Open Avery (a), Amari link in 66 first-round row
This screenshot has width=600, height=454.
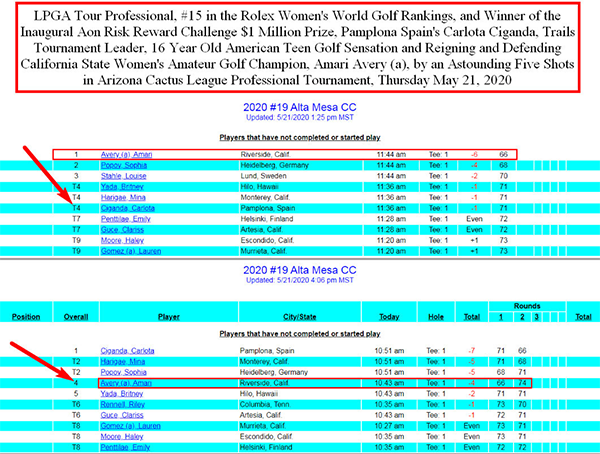click(x=126, y=154)
